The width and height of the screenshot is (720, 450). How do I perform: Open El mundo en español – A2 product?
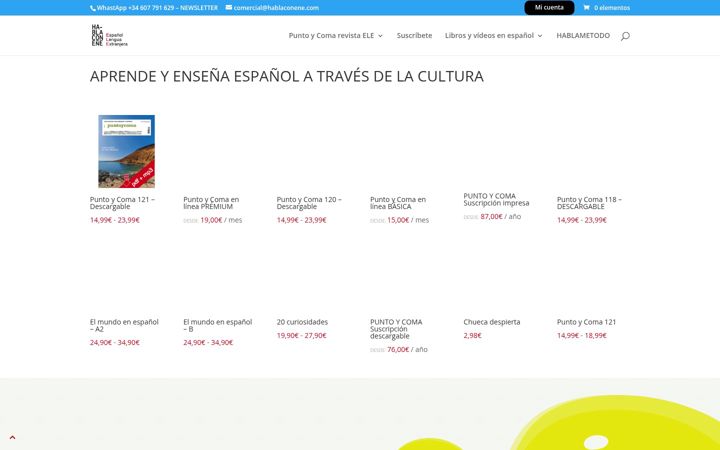click(124, 326)
